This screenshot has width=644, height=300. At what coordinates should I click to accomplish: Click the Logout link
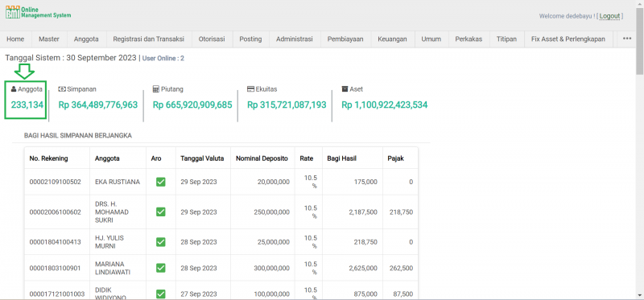click(609, 16)
